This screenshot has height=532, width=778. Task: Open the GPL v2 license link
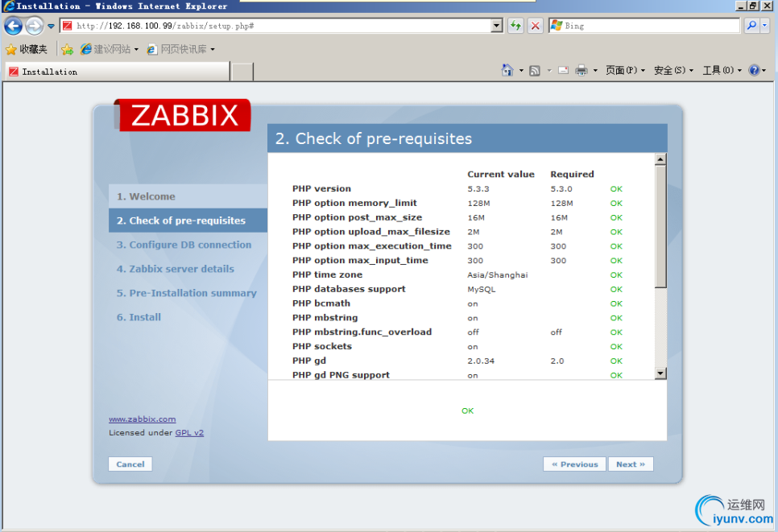click(x=189, y=432)
